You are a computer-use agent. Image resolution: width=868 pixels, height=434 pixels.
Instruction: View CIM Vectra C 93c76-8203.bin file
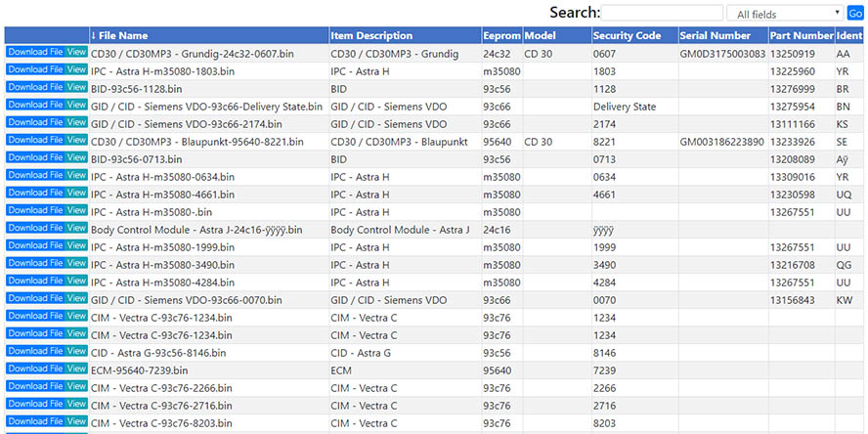pyautogui.click(x=76, y=421)
